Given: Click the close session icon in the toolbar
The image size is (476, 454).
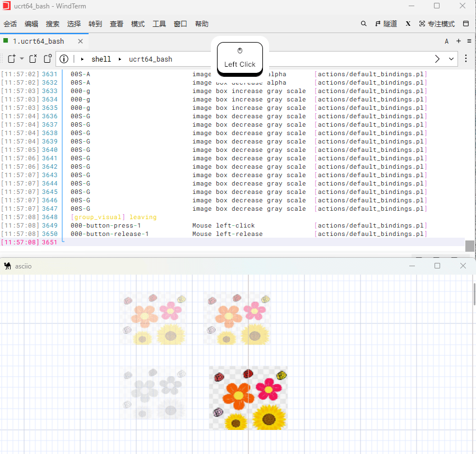Looking at the screenshot, I should [x=33, y=59].
